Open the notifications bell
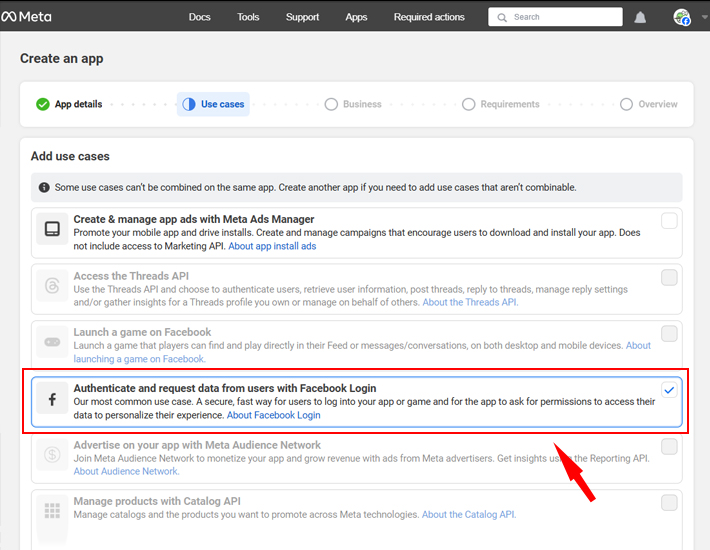The height and width of the screenshot is (550, 710). tap(640, 17)
